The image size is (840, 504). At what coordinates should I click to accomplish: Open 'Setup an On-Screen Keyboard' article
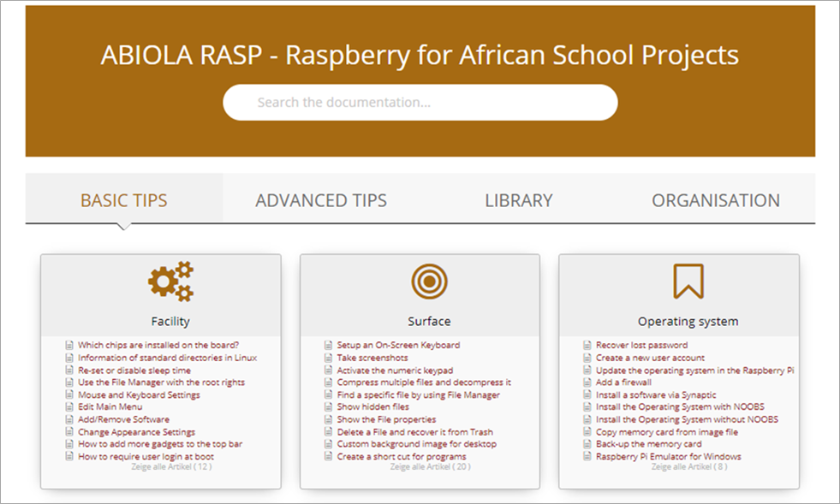point(398,346)
